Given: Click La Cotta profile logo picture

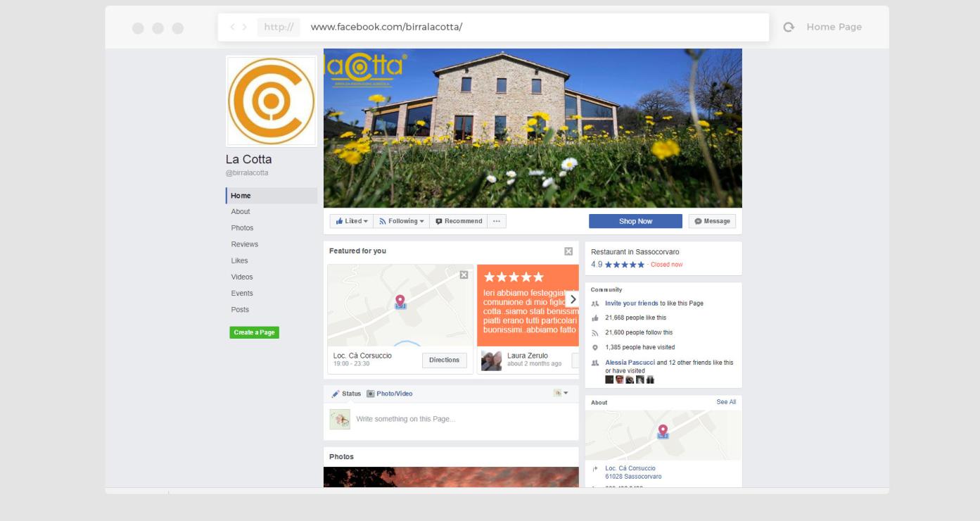Looking at the screenshot, I should 272,101.
